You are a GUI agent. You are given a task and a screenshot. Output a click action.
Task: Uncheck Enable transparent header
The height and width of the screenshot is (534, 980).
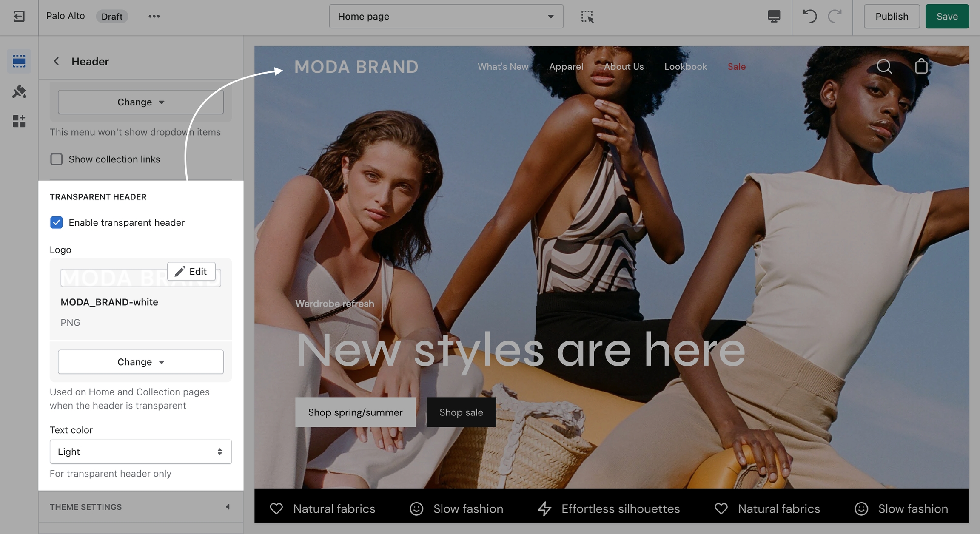coord(57,222)
